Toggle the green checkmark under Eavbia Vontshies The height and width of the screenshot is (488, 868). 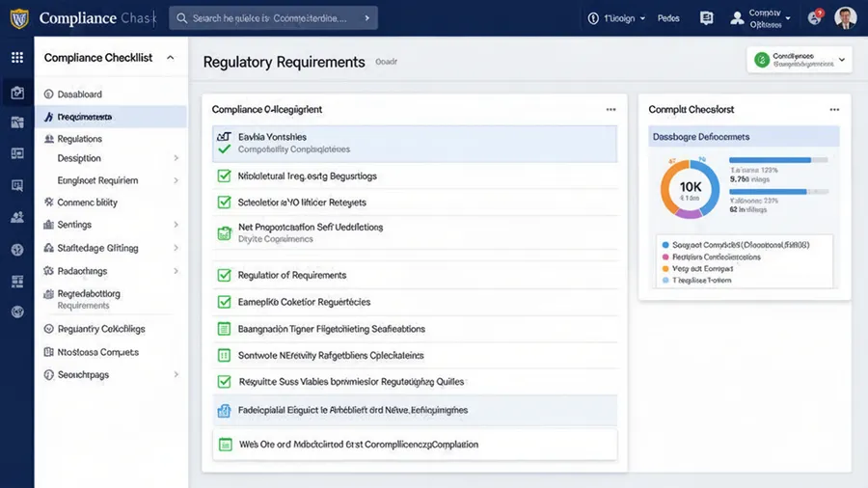coord(224,149)
